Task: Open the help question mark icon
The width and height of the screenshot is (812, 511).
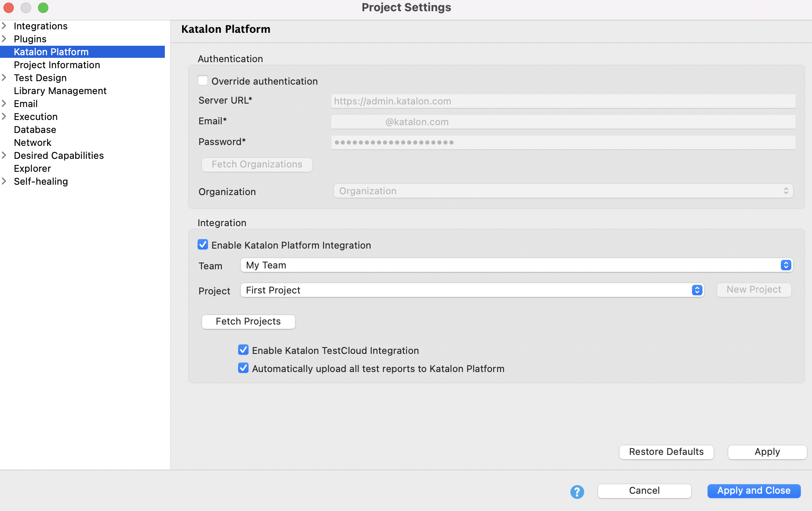Action: [577, 492]
